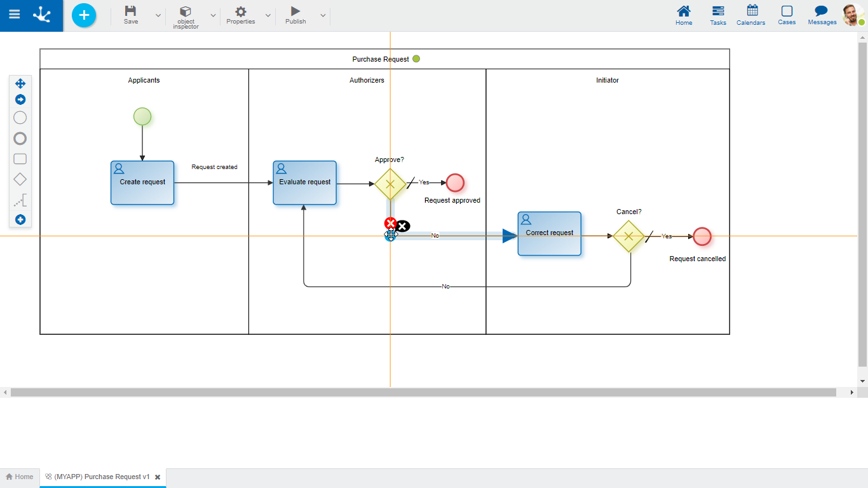Open the hamburger main menu
This screenshot has width=868, height=488.
click(x=14, y=15)
